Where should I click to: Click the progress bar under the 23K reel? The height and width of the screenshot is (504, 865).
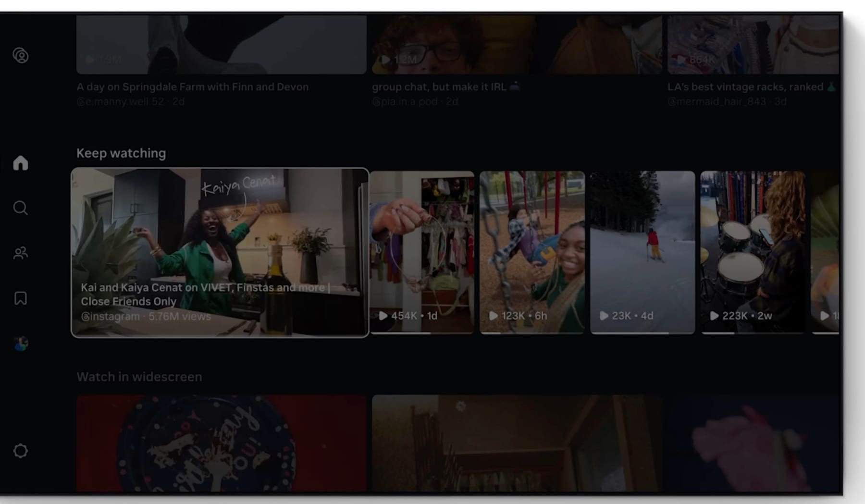pos(643,332)
